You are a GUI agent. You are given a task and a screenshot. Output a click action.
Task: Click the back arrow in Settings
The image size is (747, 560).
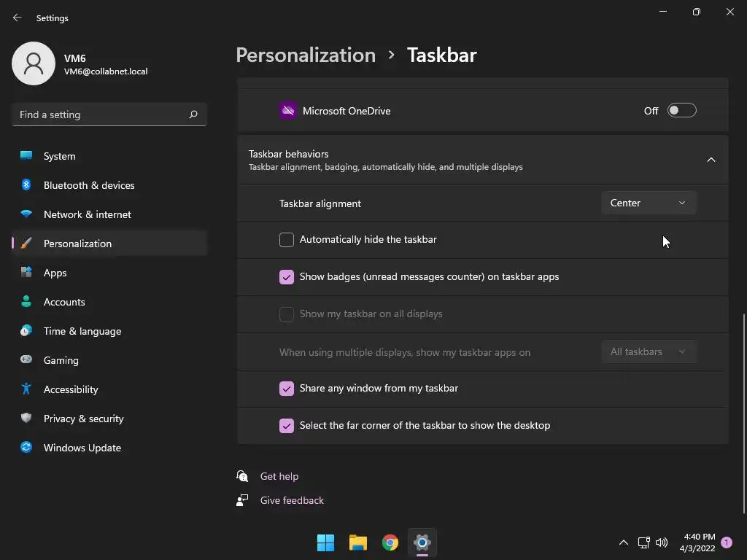tap(18, 17)
